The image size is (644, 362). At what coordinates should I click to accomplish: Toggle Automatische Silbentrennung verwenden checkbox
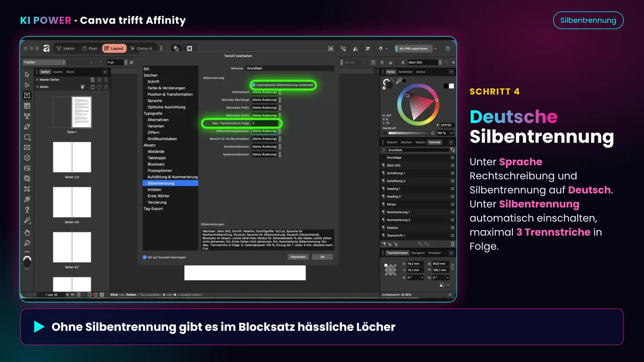pos(254,84)
